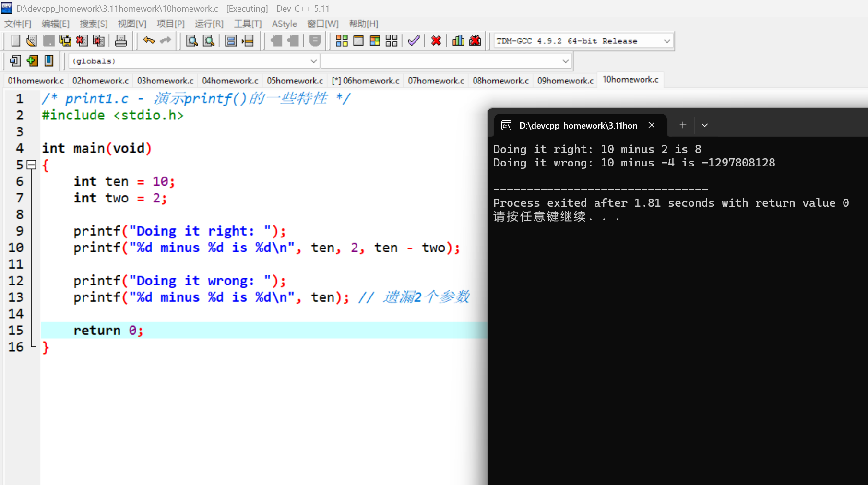Switch to the modified 06homework.c tab
Image resolution: width=868 pixels, height=485 pixels.
[x=366, y=81]
